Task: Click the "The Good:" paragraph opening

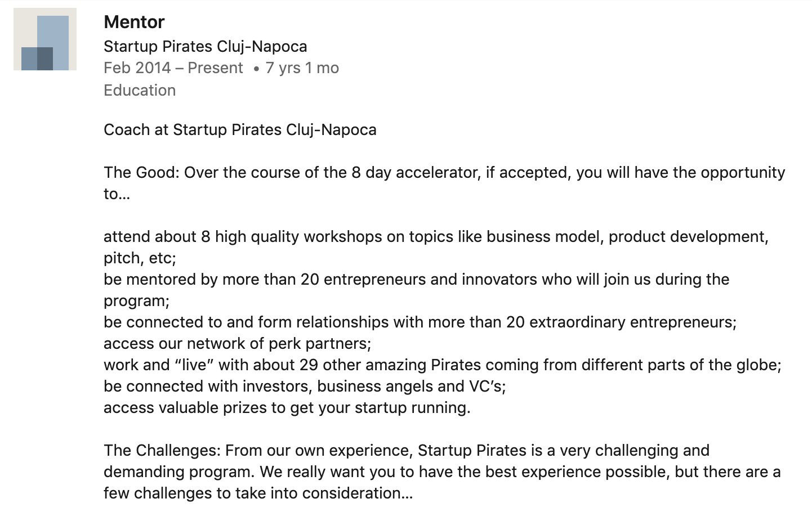Action: coord(142,172)
